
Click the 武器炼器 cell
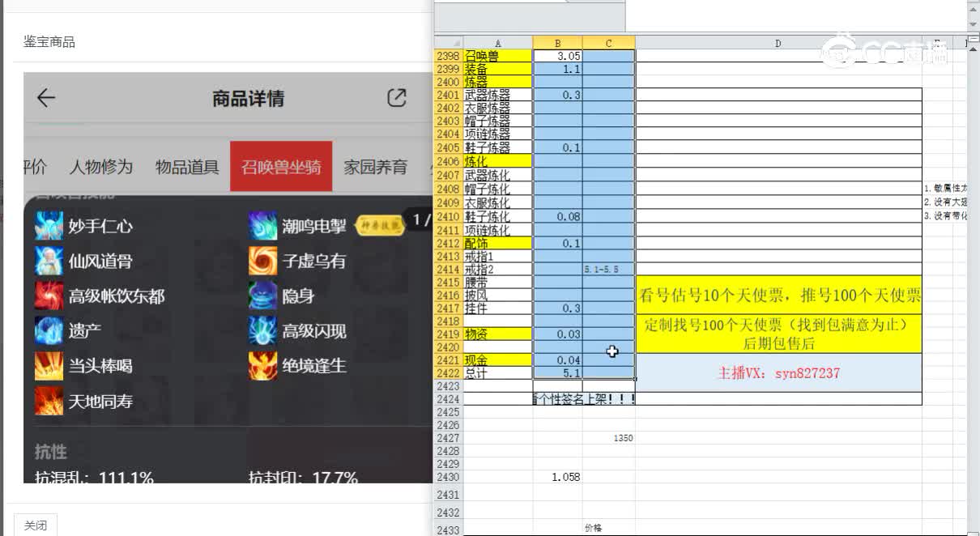[497, 95]
